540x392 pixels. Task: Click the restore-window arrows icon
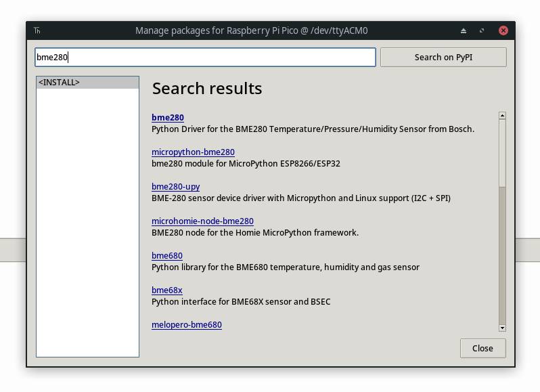pos(482,30)
